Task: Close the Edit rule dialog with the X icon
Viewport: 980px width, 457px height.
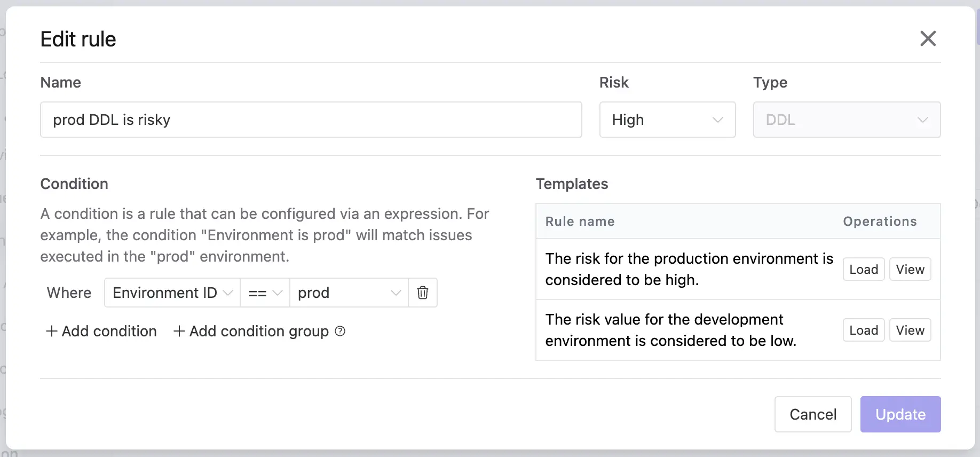Action: click(x=928, y=38)
